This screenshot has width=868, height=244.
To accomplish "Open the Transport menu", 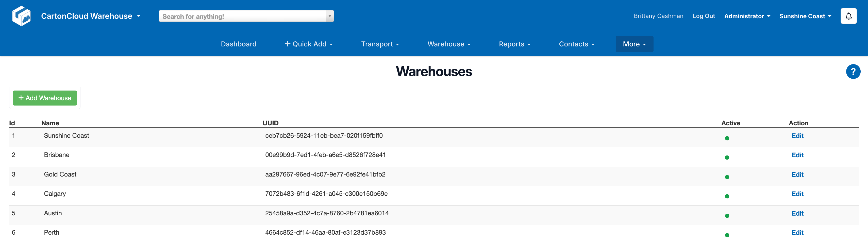I will click(x=380, y=44).
